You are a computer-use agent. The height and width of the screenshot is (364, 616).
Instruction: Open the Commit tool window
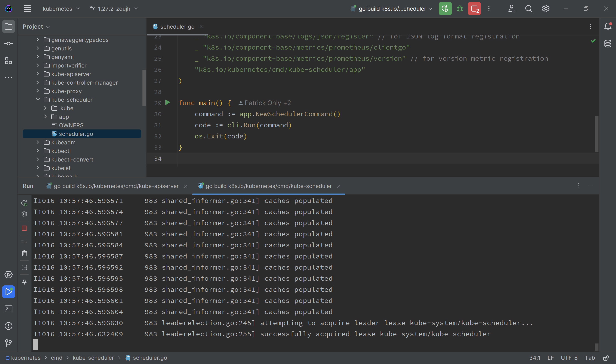pos(9,43)
